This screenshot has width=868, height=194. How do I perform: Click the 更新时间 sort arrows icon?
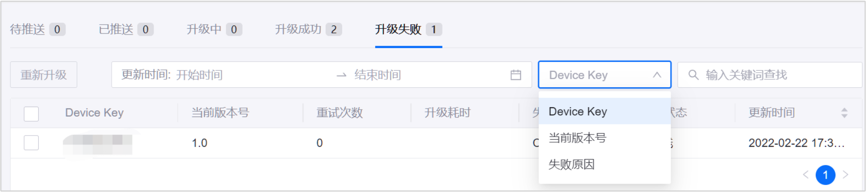(x=844, y=113)
